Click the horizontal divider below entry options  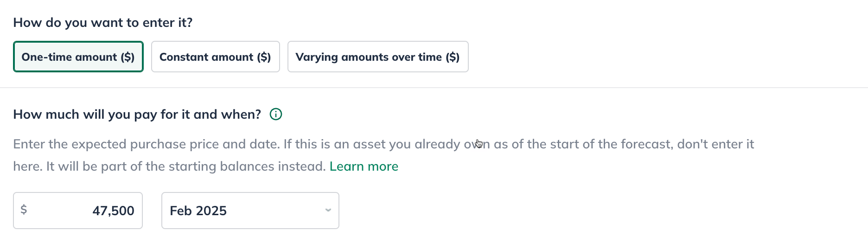coord(434,88)
